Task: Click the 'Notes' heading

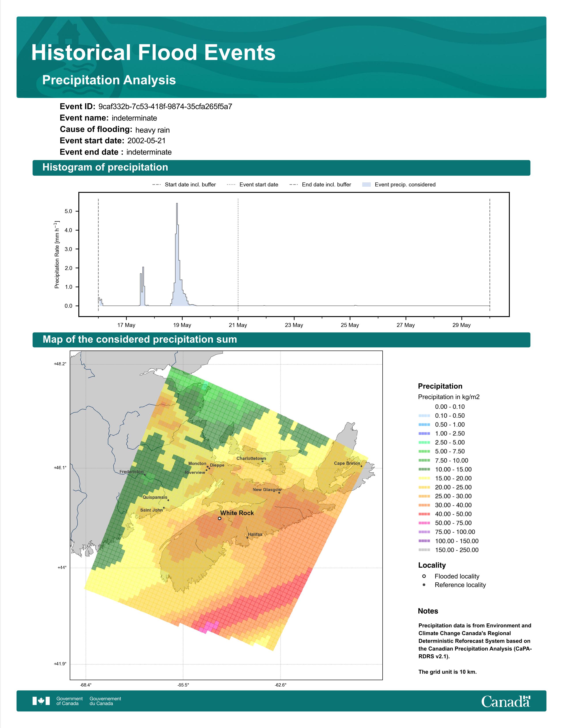Action: tap(428, 611)
